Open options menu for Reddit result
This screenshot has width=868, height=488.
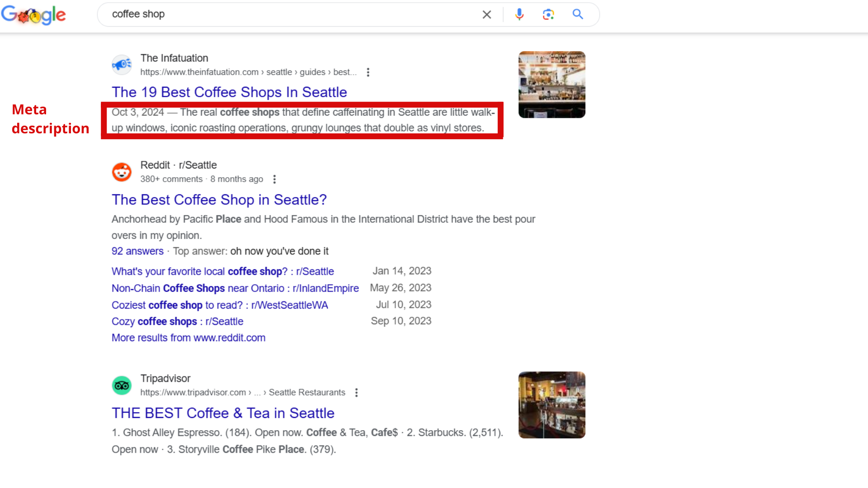click(x=274, y=179)
